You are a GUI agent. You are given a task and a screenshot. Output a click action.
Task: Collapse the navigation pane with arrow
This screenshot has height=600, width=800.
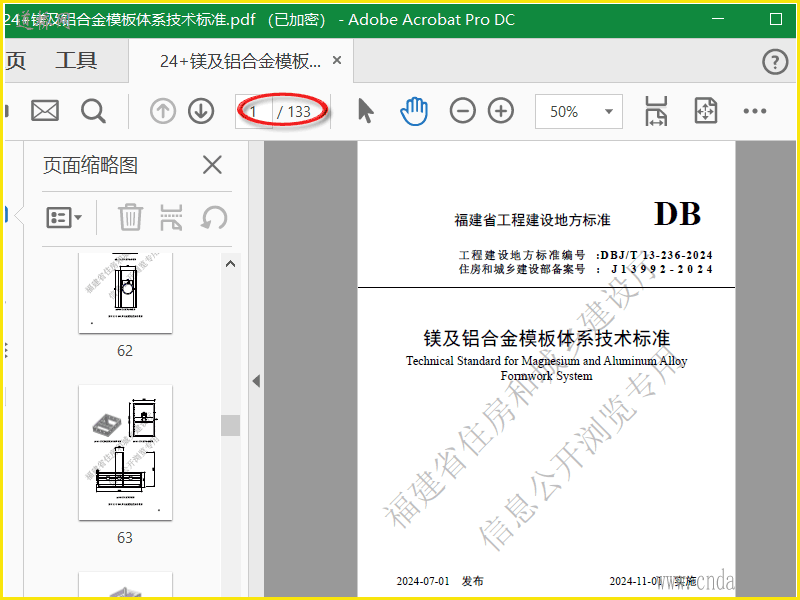click(256, 381)
